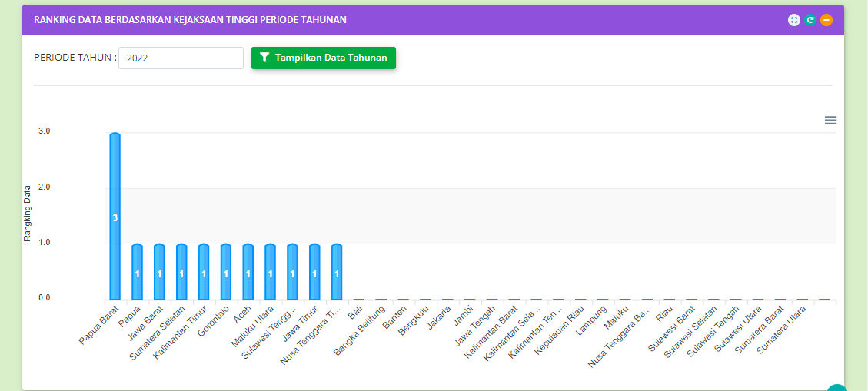Expand the ranking panel to fullscreen
The image size is (868, 391).
tap(794, 20)
